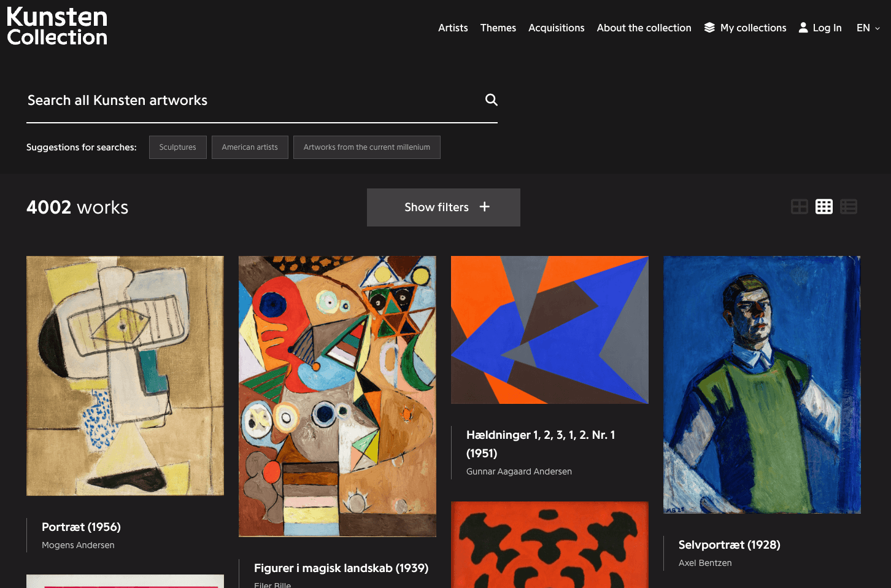Click the Kunsten Collection logo
The image size is (891, 588).
[57, 26]
